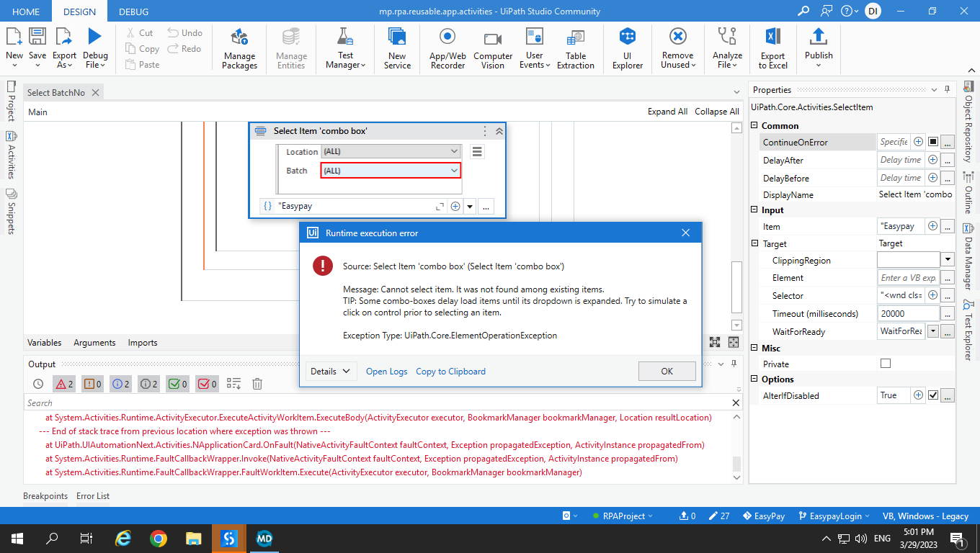Image resolution: width=980 pixels, height=553 pixels.
Task: Open the Arguments panel tab
Action: coord(94,343)
